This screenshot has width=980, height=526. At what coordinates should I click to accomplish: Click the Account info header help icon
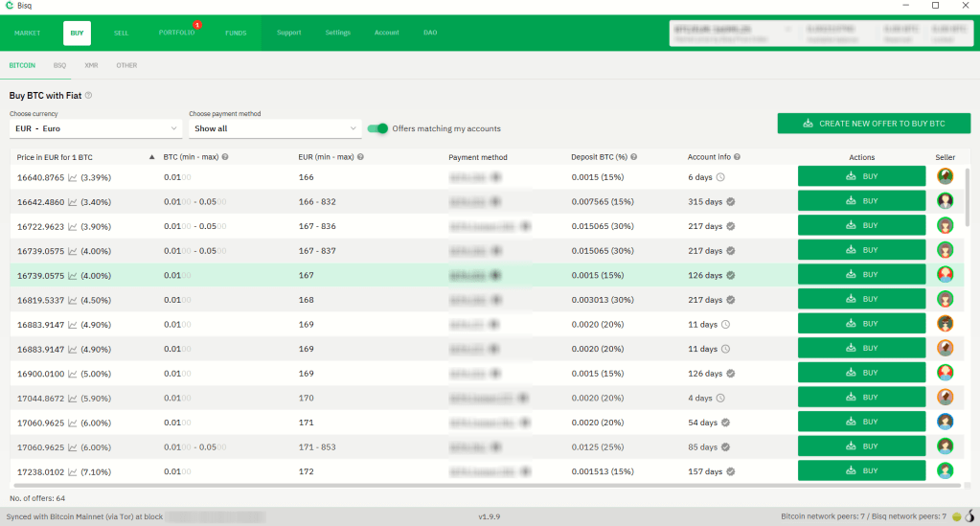737,157
